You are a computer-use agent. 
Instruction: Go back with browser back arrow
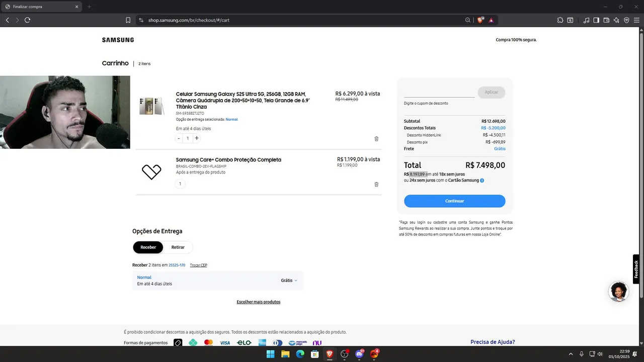click(7, 20)
